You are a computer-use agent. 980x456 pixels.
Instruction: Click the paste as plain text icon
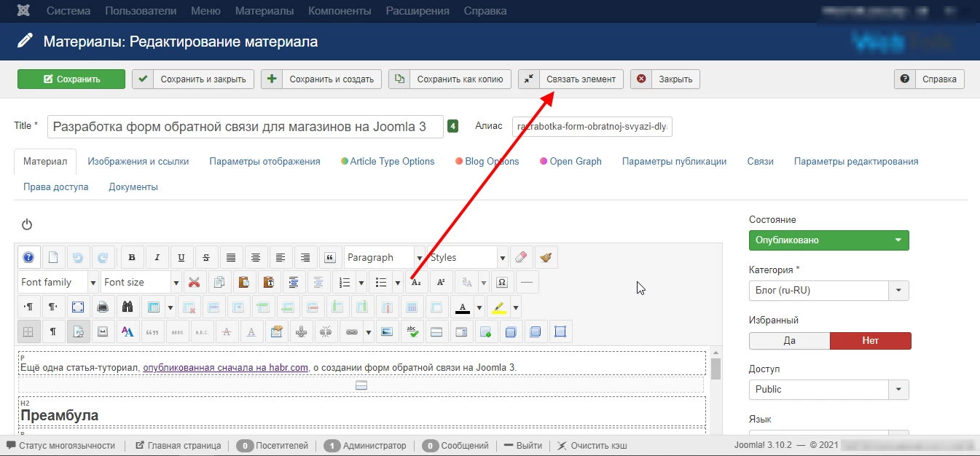pyautogui.click(x=268, y=282)
